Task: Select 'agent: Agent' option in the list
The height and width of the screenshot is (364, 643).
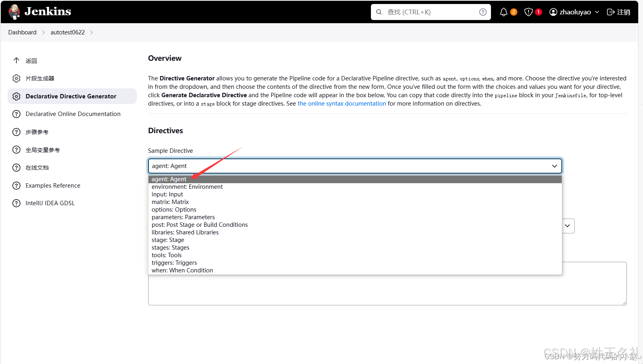Action: click(355, 179)
